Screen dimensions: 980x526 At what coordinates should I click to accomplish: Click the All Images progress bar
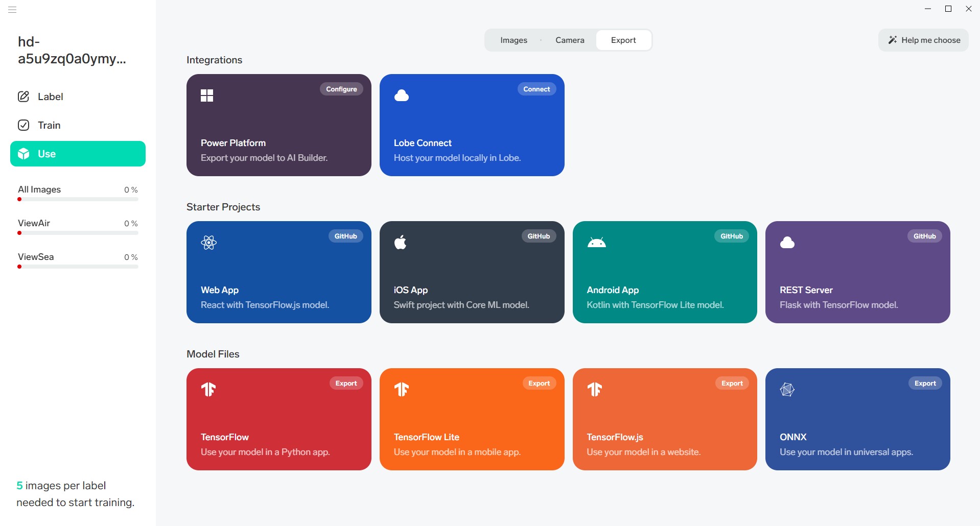coord(78,199)
